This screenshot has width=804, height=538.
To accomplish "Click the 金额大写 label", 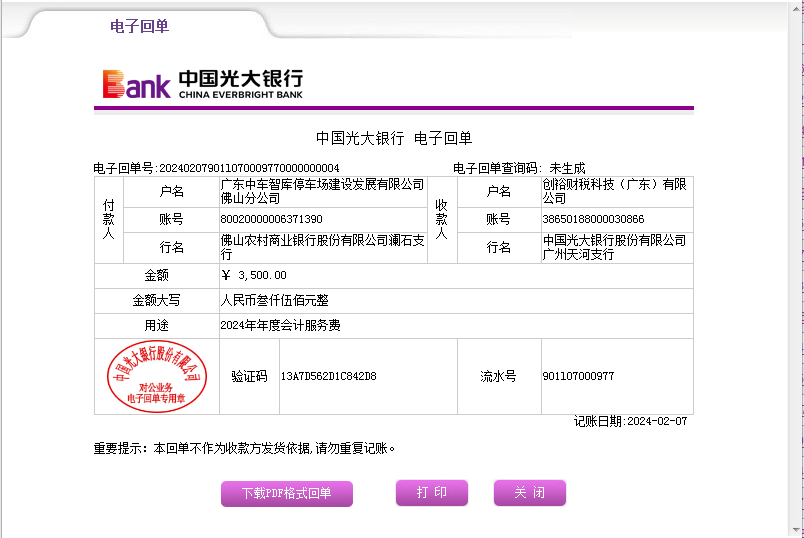I will [156, 301].
